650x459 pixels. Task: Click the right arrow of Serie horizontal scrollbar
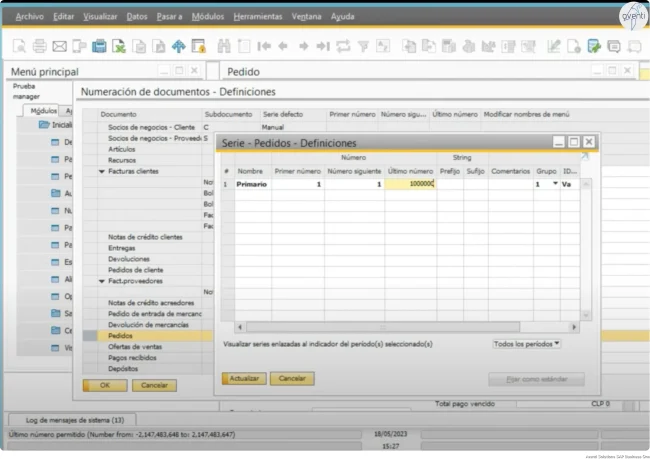(x=574, y=327)
